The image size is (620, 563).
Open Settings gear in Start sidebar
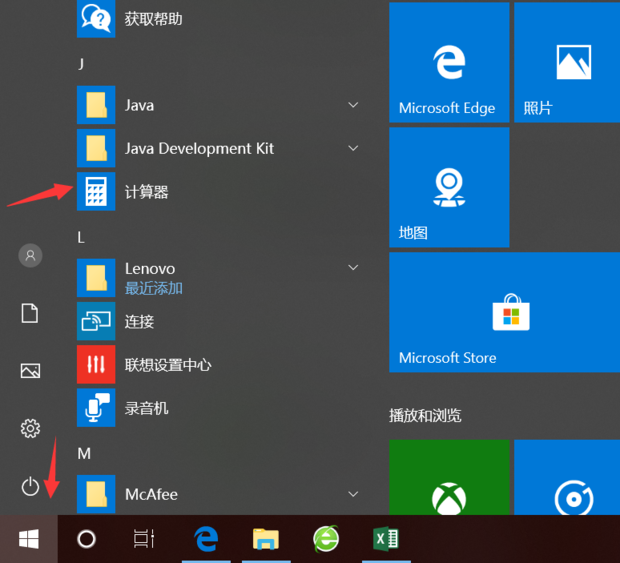pyautogui.click(x=30, y=428)
